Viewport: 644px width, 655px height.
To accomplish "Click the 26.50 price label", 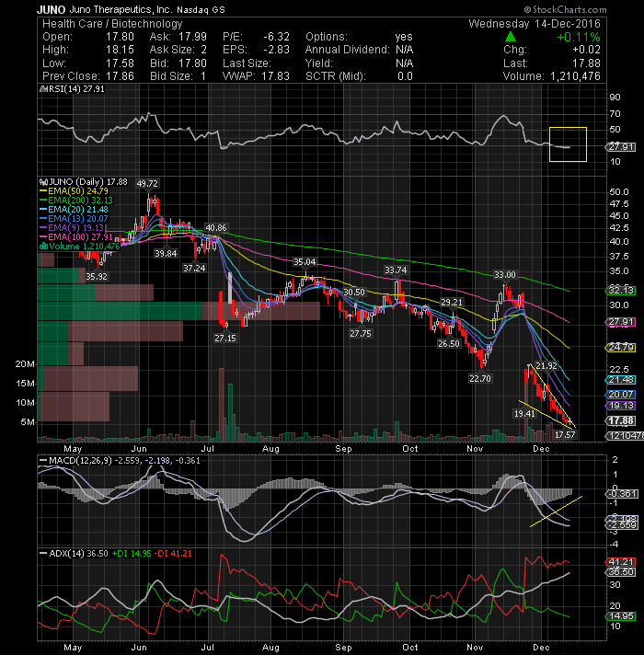I will click(449, 344).
